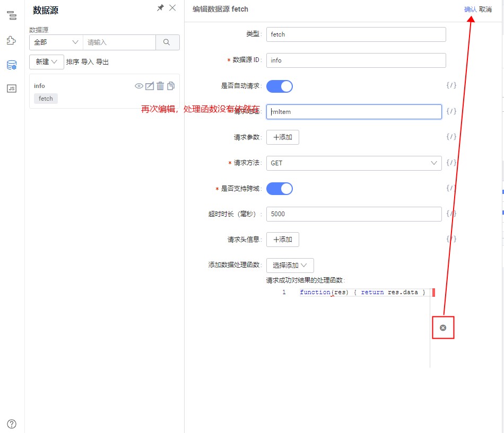Focus the type field containing fetch
The width and height of the screenshot is (504, 433).
click(356, 34)
